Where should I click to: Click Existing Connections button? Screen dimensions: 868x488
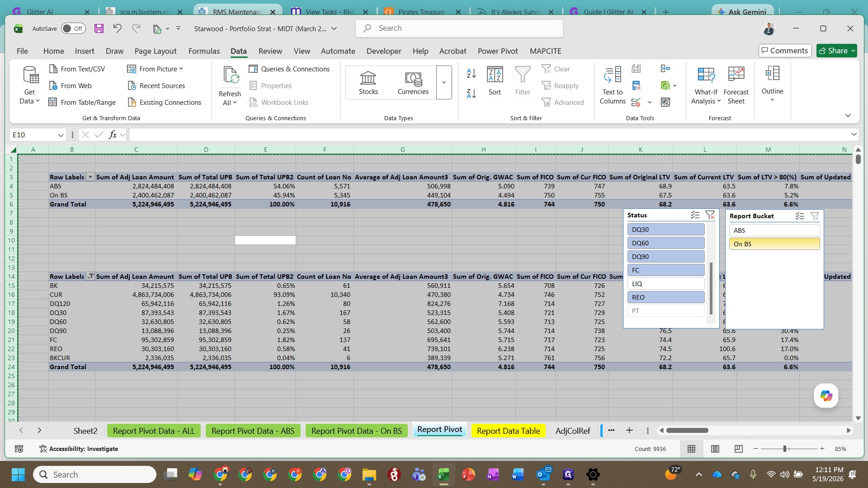[165, 102]
